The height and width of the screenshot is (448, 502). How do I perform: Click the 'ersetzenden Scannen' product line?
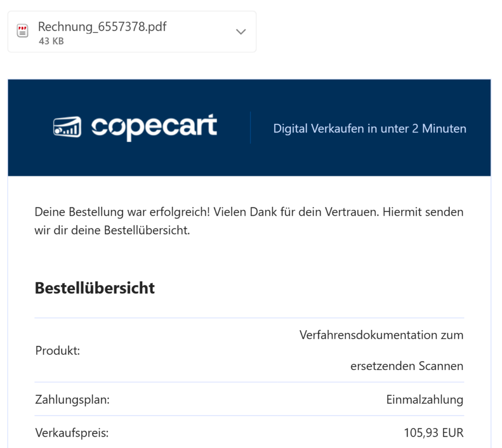[x=406, y=366]
